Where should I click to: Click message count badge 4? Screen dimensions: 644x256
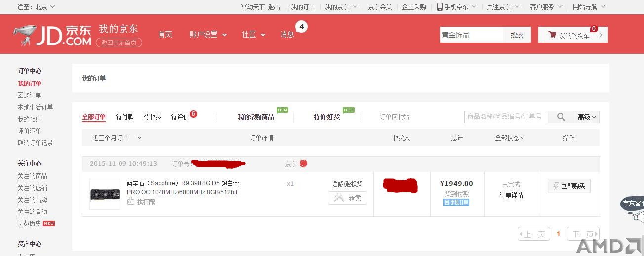click(301, 26)
